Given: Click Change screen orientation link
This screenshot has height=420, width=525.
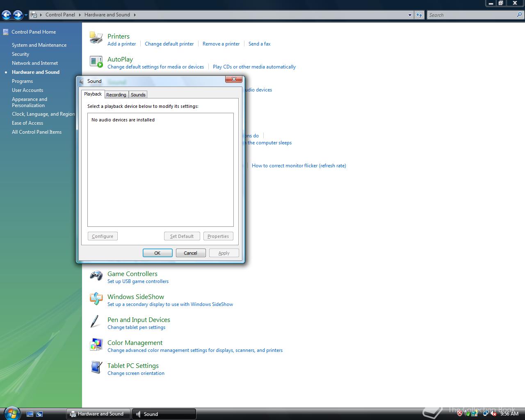Looking at the screenshot, I should 136,373.
